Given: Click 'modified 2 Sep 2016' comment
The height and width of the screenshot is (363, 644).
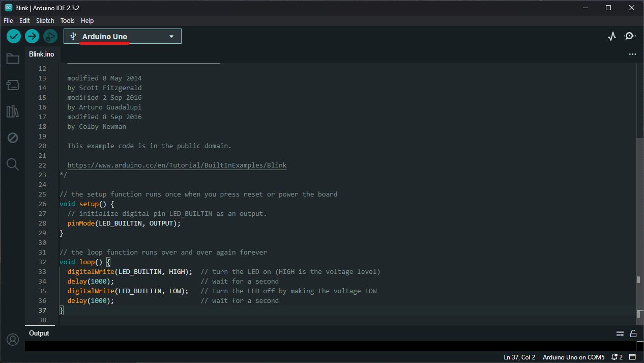Looking at the screenshot, I should click(x=104, y=98).
